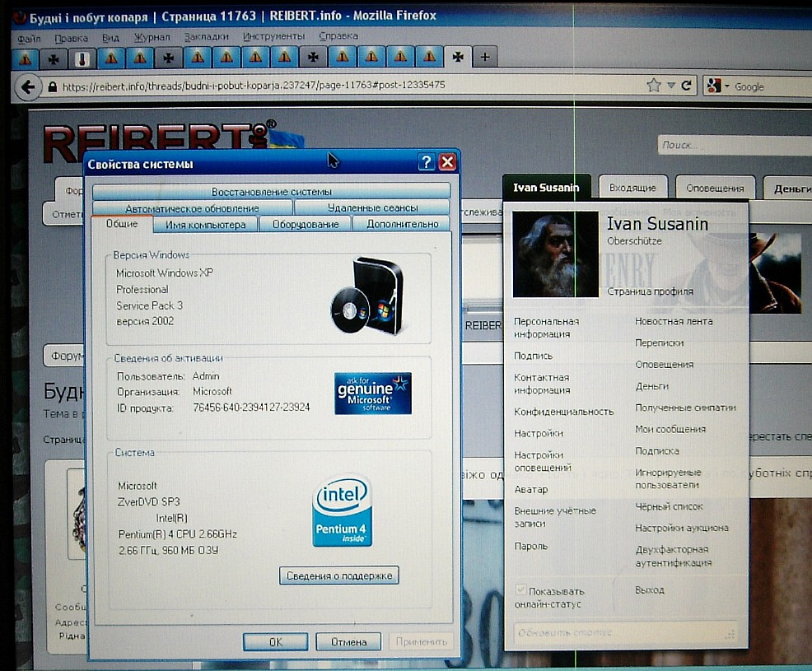Click the browser Back arrow button
812x671 pixels.
coord(27,86)
